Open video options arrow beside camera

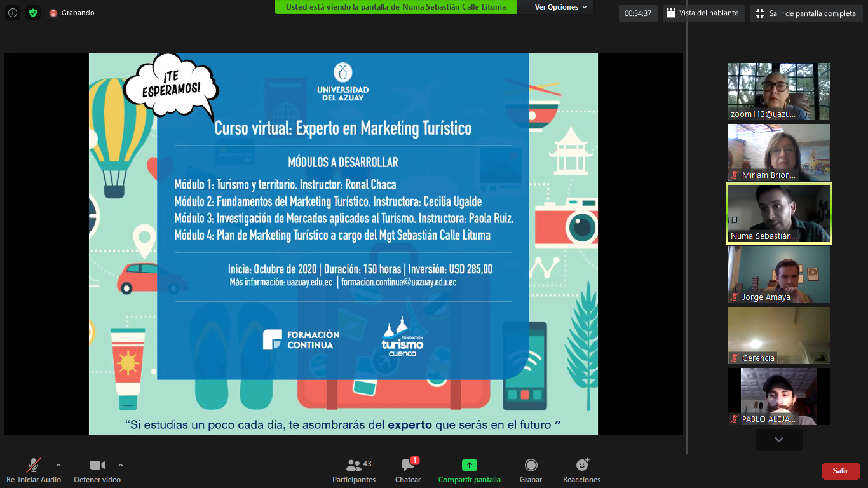[121, 464]
